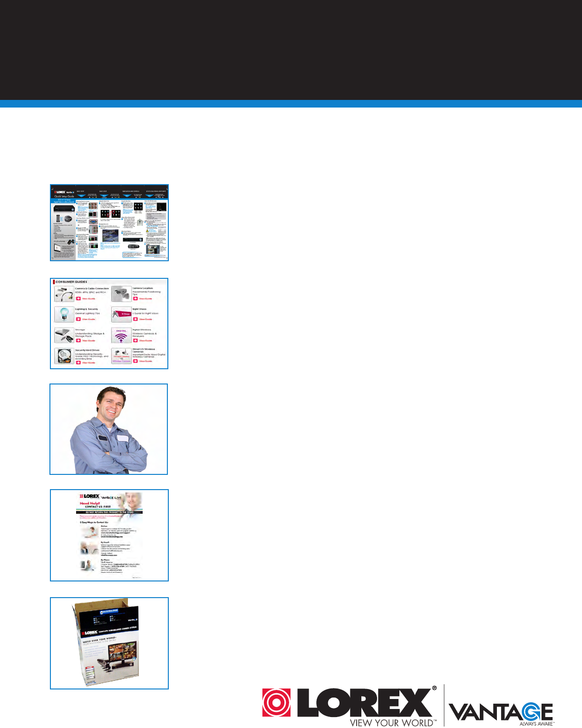
Task: Click the large LOREX View Your World logo
Action: 349,706
